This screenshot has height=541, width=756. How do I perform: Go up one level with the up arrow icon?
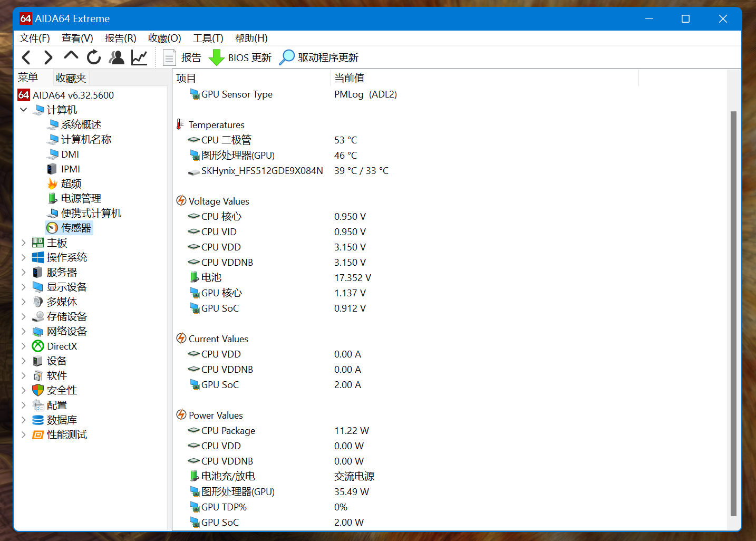[71, 56]
